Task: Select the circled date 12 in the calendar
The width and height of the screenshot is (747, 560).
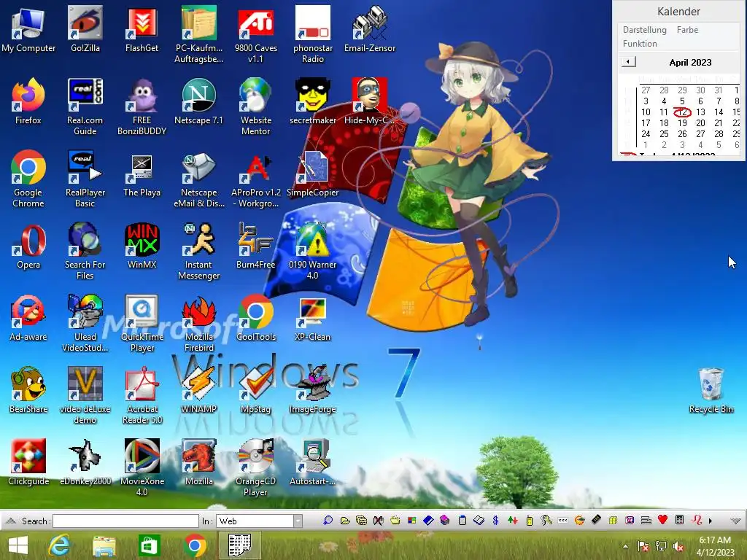Action: [682, 112]
